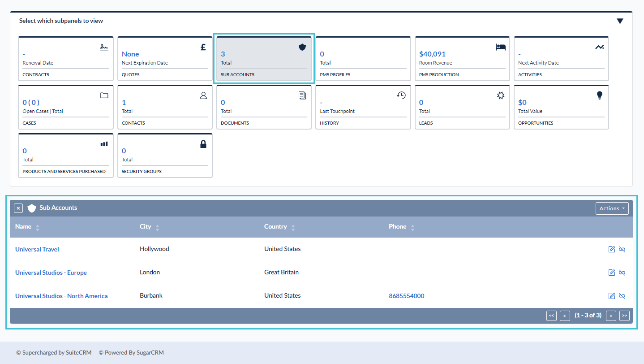Open Universal Studios - North America link
Viewport: 644px width, 364px height.
pyautogui.click(x=61, y=296)
